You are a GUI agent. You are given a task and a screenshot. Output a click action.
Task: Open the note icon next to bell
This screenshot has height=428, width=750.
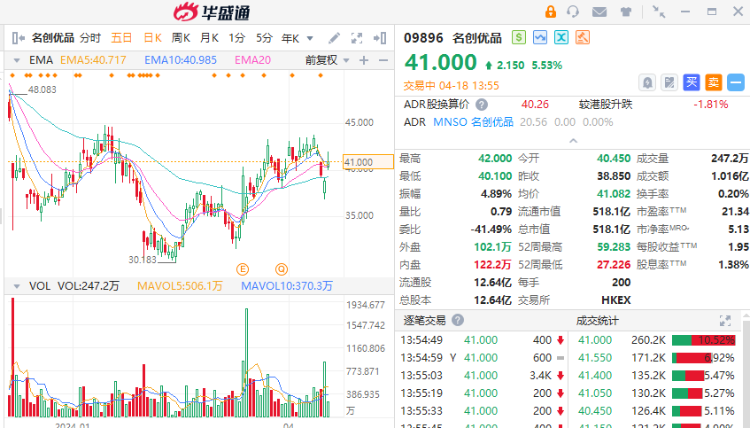(669, 83)
